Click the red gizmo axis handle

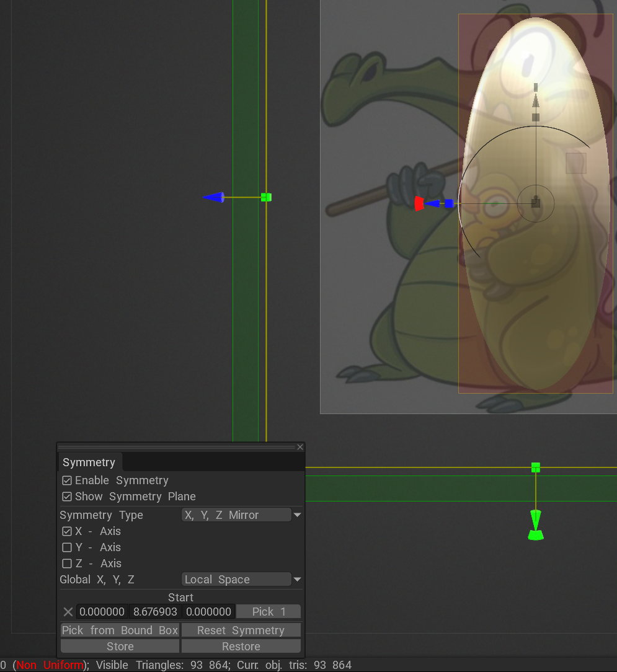pyautogui.click(x=419, y=203)
